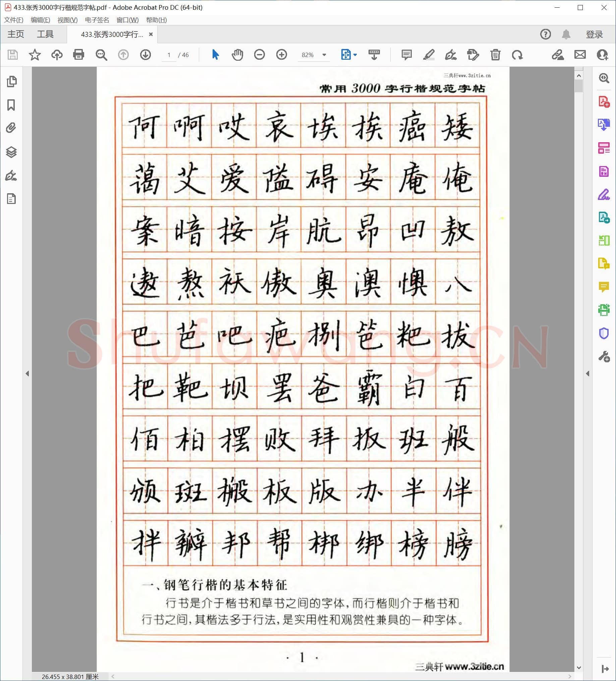Open the bookmarks panel icon
This screenshot has height=681, width=616.
[x=12, y=105]
